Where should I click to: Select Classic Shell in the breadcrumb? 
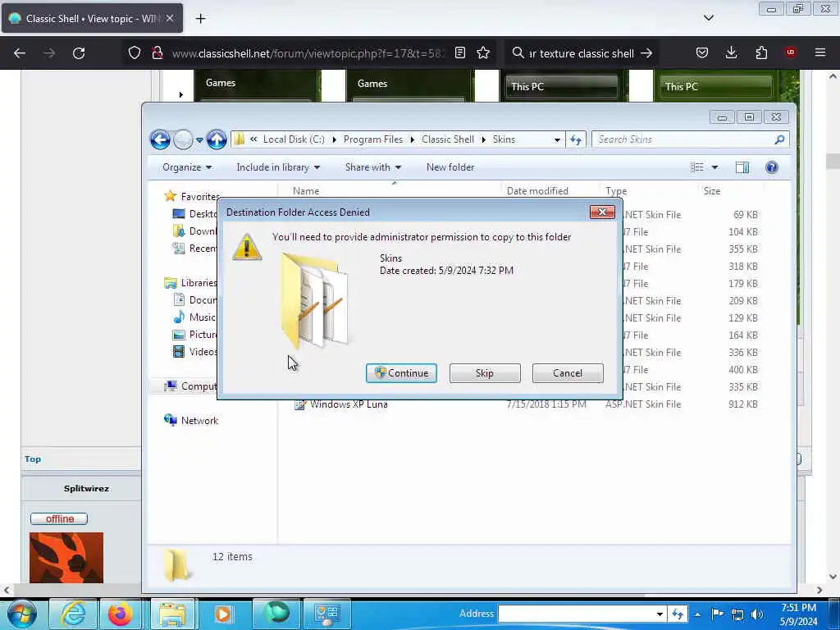[448, 139]
